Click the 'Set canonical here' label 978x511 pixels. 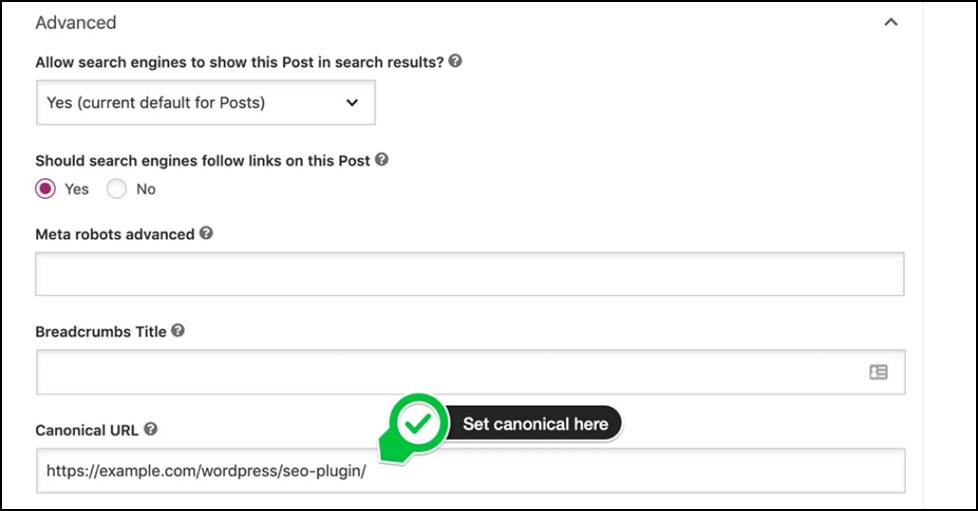535,424
